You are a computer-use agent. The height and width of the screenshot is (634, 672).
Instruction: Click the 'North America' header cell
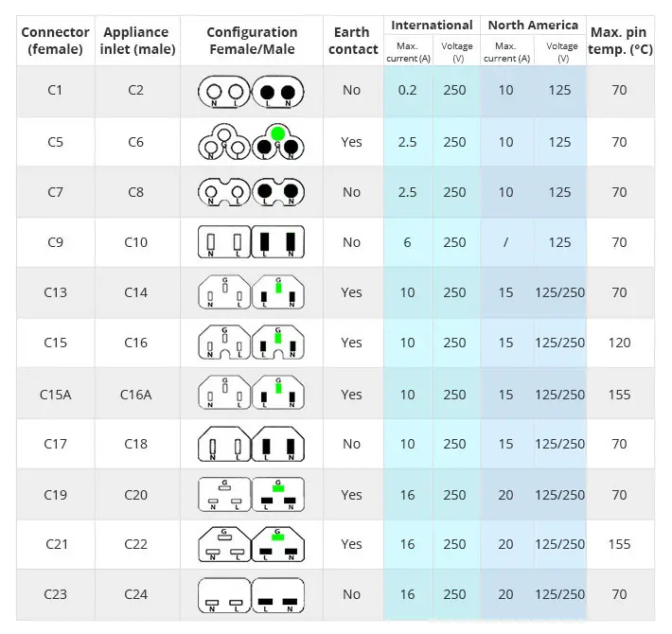coord(533,26)
